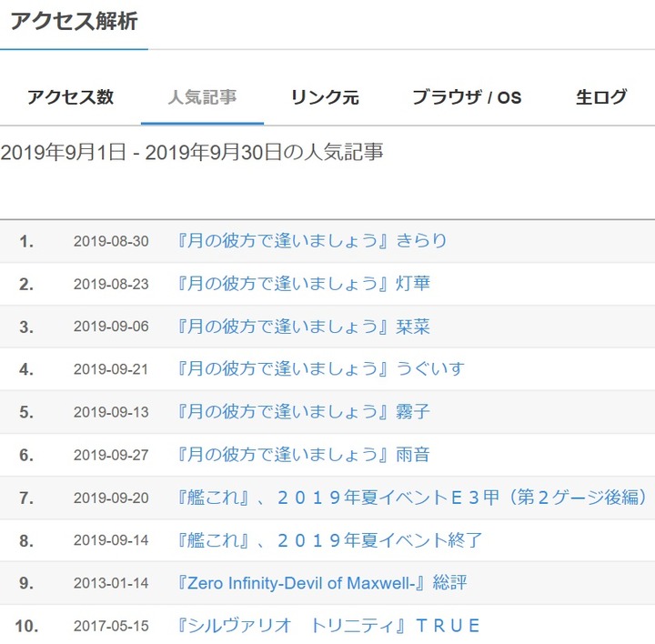Open article 『月の彼方で逢いましょう』灯華

pos(303,284)
